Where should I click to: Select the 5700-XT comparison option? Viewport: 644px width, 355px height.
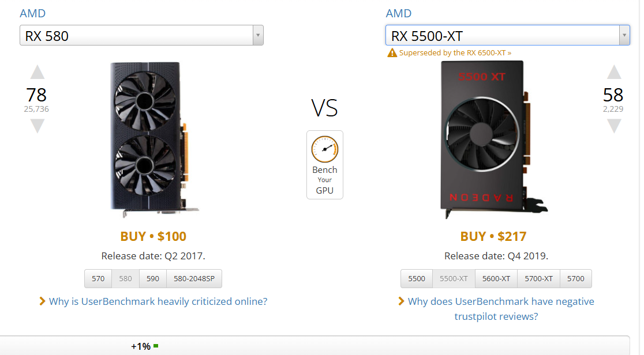(x=538, y=278)
